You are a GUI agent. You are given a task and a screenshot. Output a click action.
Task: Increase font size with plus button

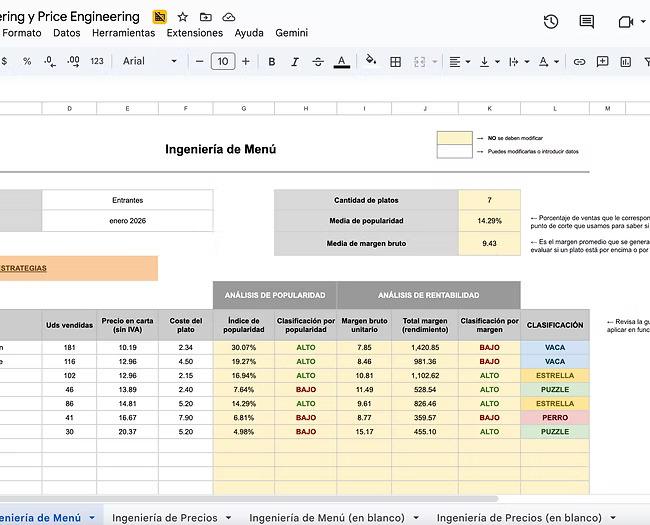pos(246,61)
